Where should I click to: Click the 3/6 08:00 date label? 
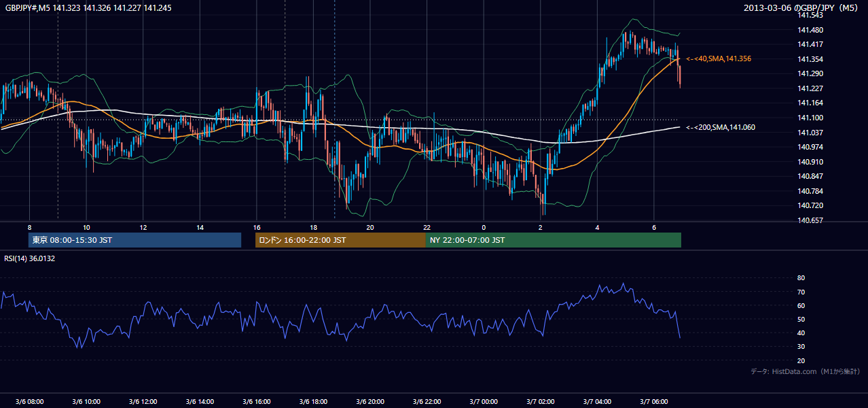[x=29, y=402]
